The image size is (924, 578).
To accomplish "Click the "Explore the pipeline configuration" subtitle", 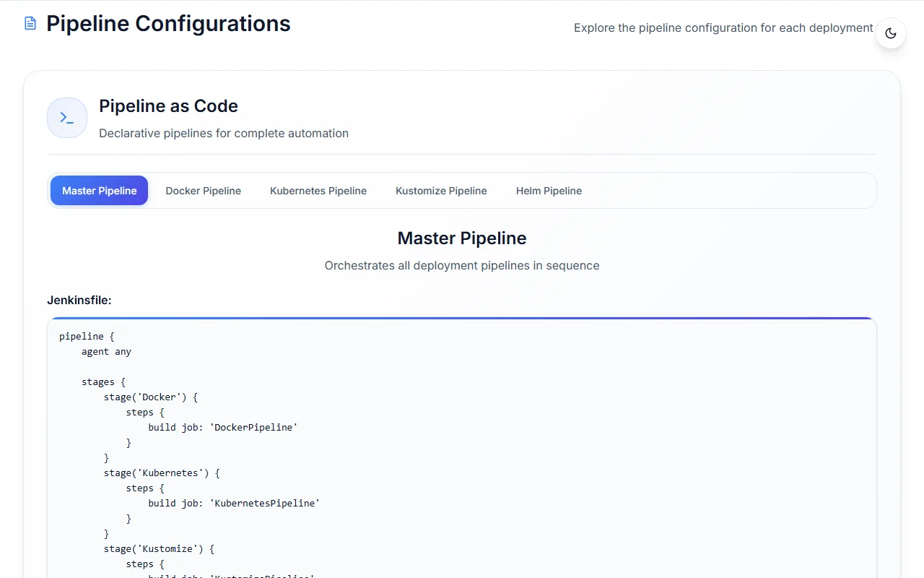I will [x=723, y=28].
